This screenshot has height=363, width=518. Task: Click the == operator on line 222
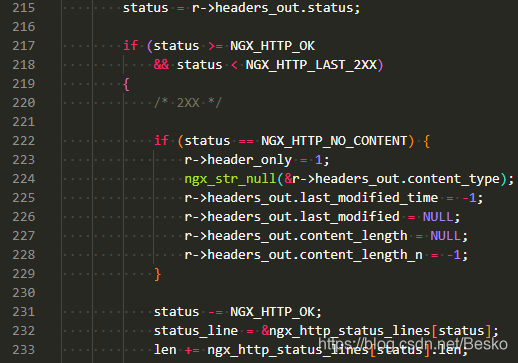click(x=246, y=141)
